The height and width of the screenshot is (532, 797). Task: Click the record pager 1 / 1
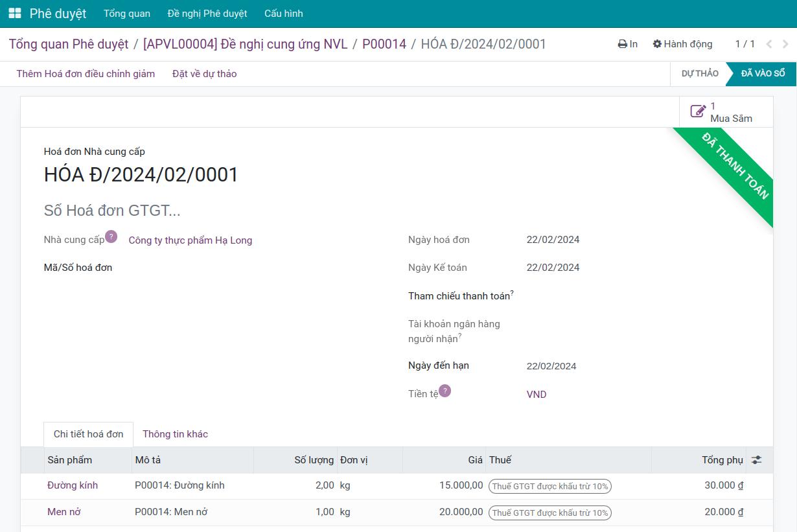click(x=745, y=44)
